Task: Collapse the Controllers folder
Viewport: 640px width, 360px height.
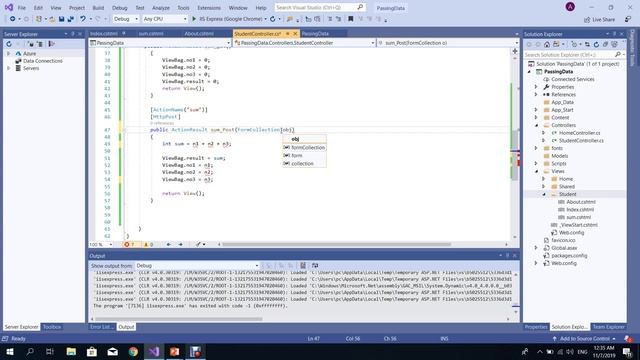Action: [536, 125]
